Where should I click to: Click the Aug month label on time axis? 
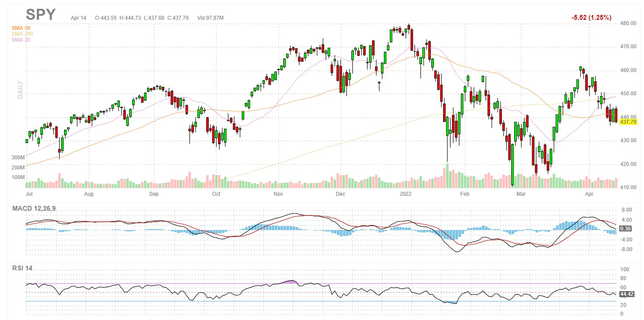[x=89, y=194]
